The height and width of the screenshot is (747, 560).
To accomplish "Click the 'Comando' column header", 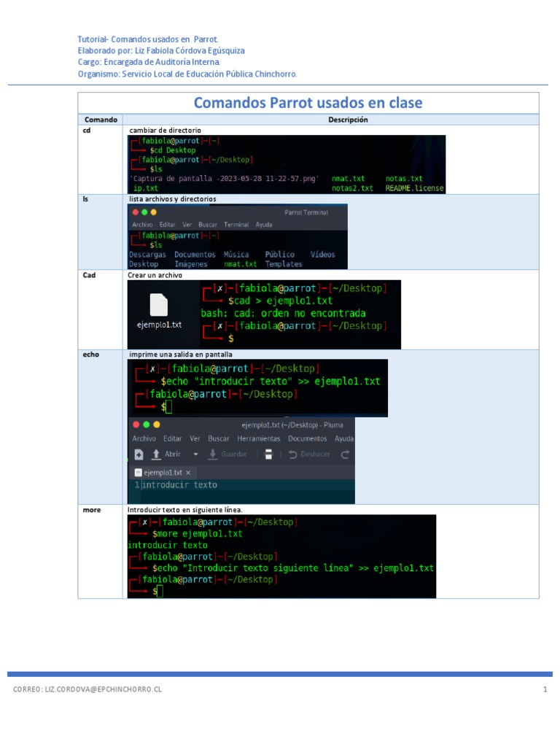I will (101, 120).
